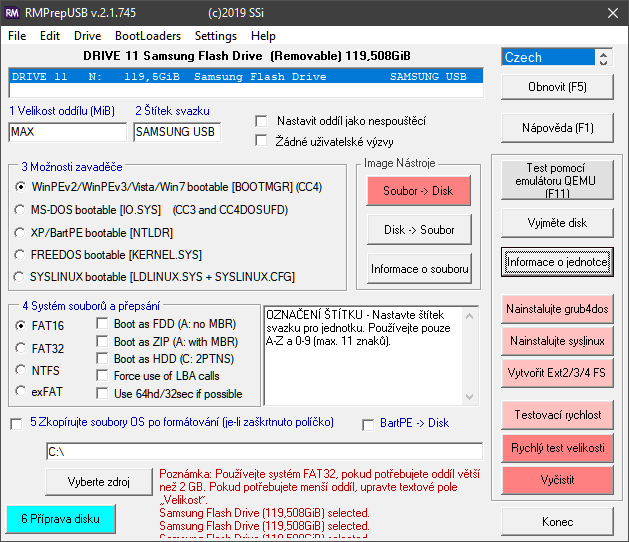Click the Konec button
Image resolution: width=629 pixels, height=542 pixels.
[557, 522]
